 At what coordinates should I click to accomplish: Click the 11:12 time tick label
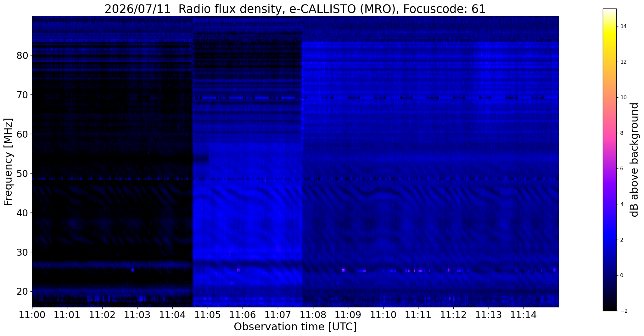[453, 315]
